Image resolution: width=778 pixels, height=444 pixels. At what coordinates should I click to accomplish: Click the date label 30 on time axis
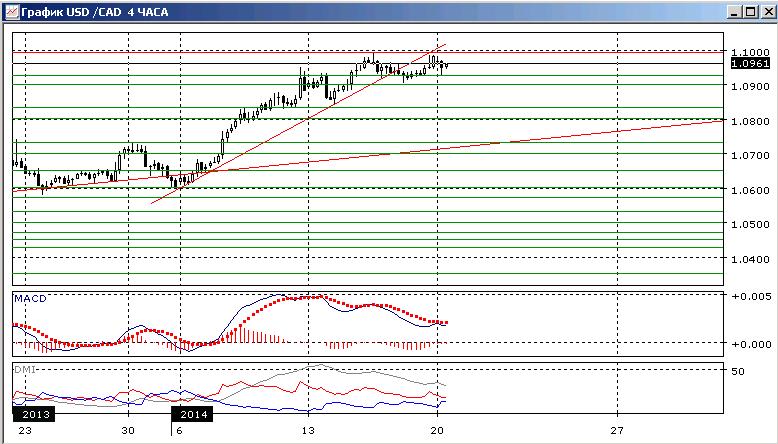pos(128,430)
